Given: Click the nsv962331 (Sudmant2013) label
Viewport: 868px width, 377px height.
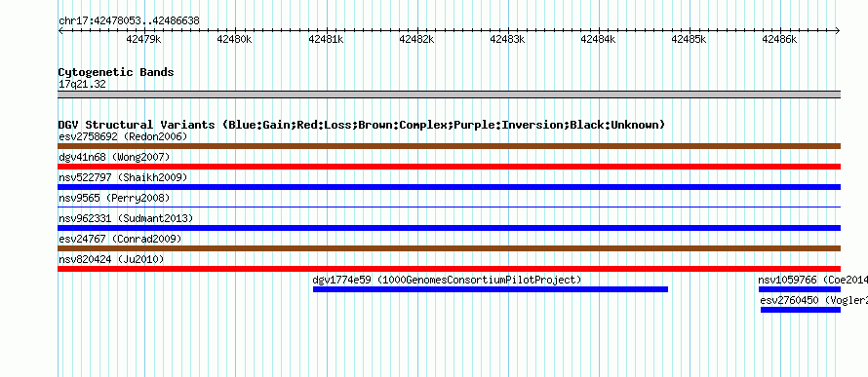Looking at the screenshot, I should point(126,218).
